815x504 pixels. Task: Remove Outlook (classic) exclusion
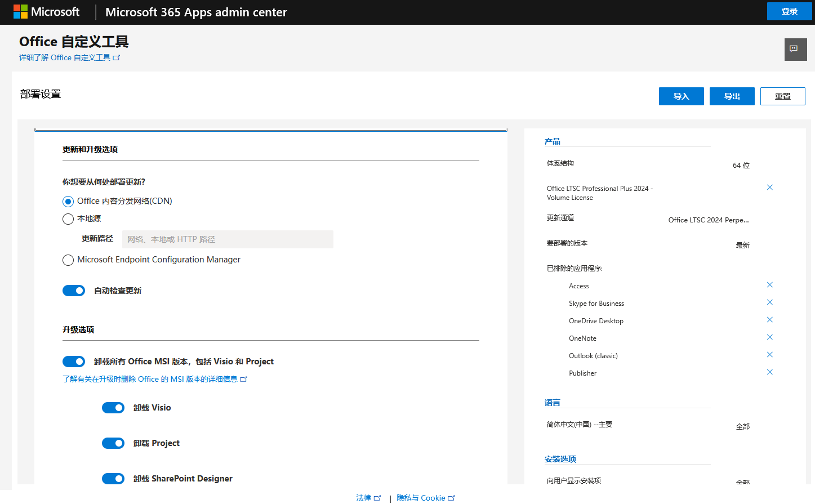770,355
